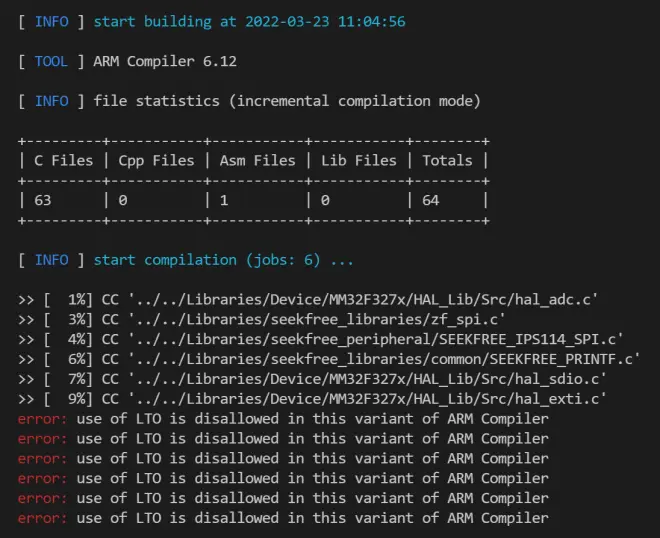Select the ARM Compiler 6.12 text
The width and height of the screenshot is (660, 538).
[x=165, y=61]
